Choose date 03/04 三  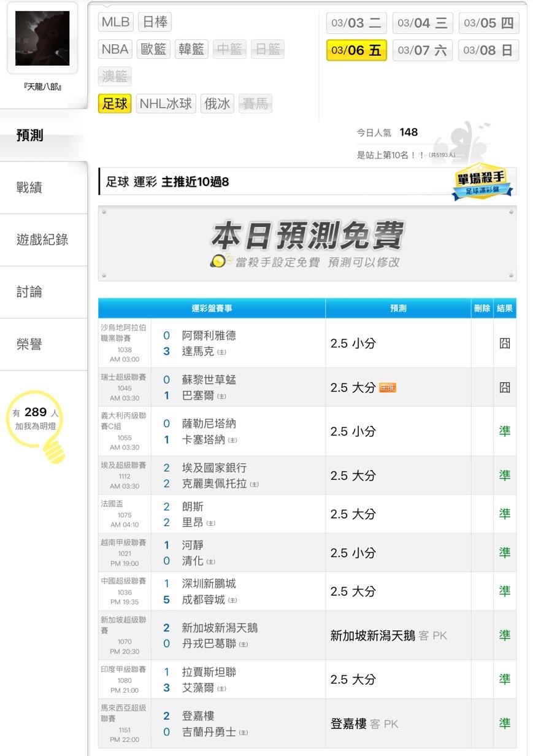[x=423, y=23]
